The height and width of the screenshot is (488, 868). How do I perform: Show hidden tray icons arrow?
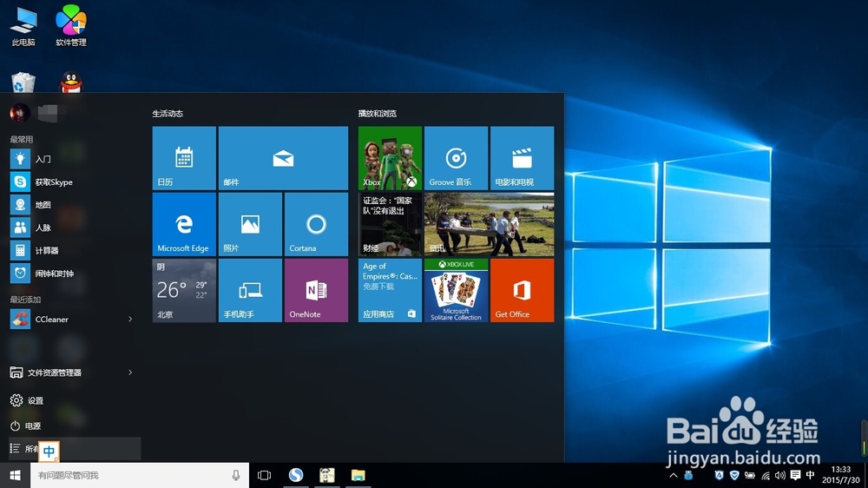[x=674, y=475]
